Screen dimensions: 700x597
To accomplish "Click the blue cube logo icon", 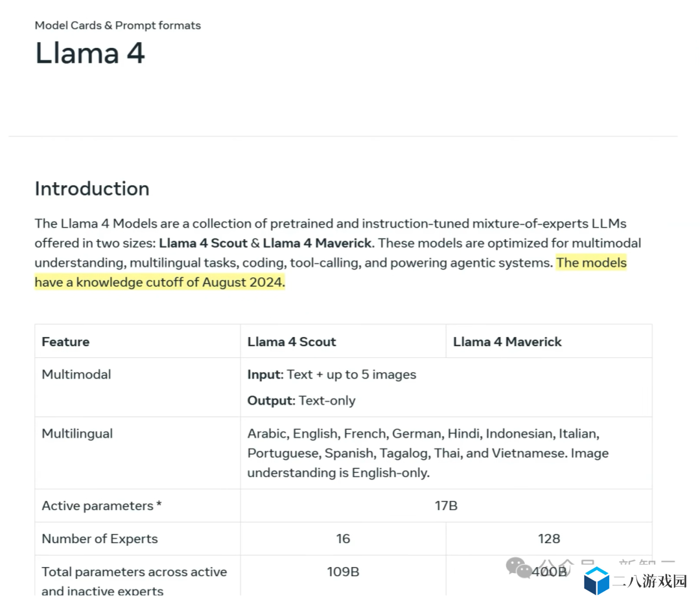I will click(x=596, y=580).
